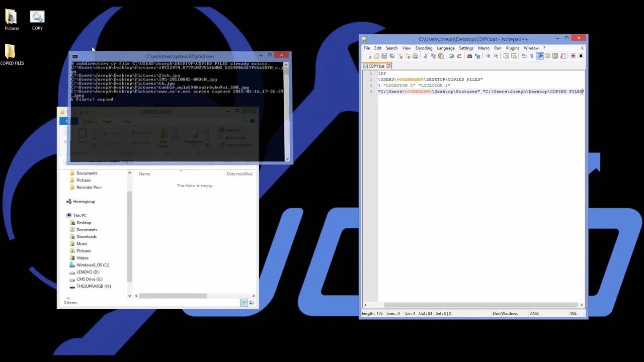Click the Replace toolbar icon
The height and width of the screenshot is (362, 644).
click(477, 56)
